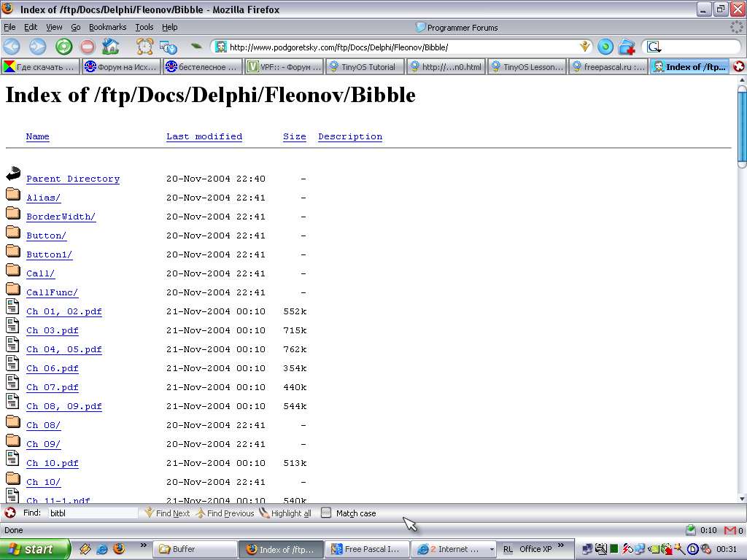Enable the Match case checkbox

click(326, 513)
